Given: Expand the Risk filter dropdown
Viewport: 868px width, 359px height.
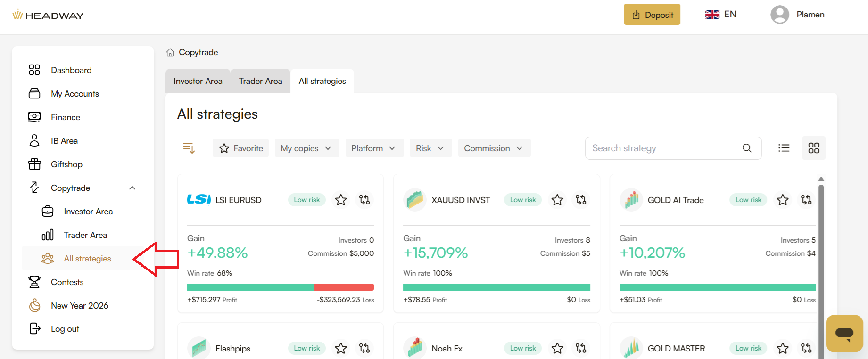Looking at the screenshot, I should click(431, 148).
